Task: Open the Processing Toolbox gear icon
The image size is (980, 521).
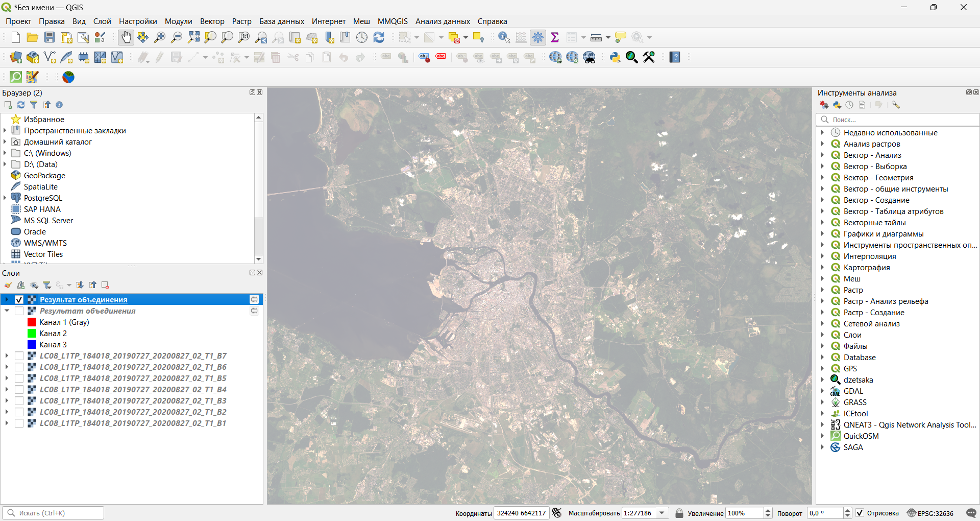Action: point(538,37)
